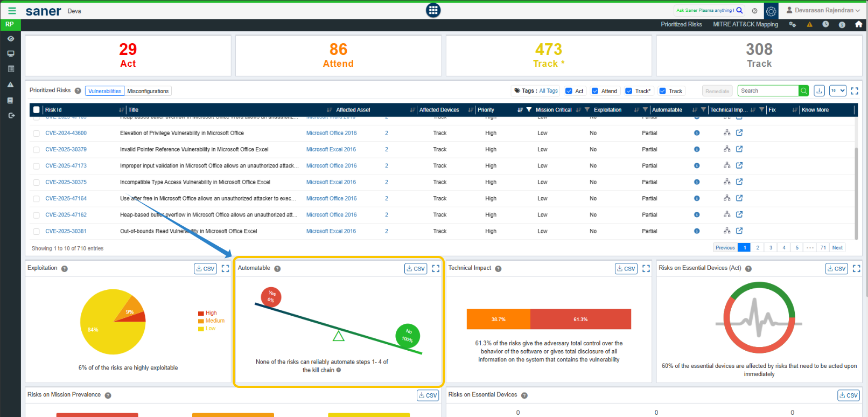868x417 pixels.
Task: Open the eye visibility icon in the sidebar
Action: point(10,39)
